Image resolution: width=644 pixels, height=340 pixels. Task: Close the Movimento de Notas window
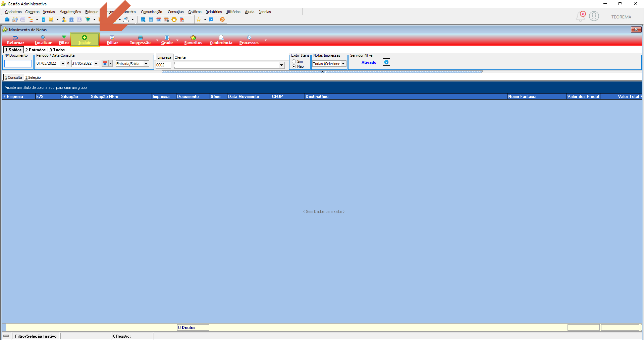(636, 30)
